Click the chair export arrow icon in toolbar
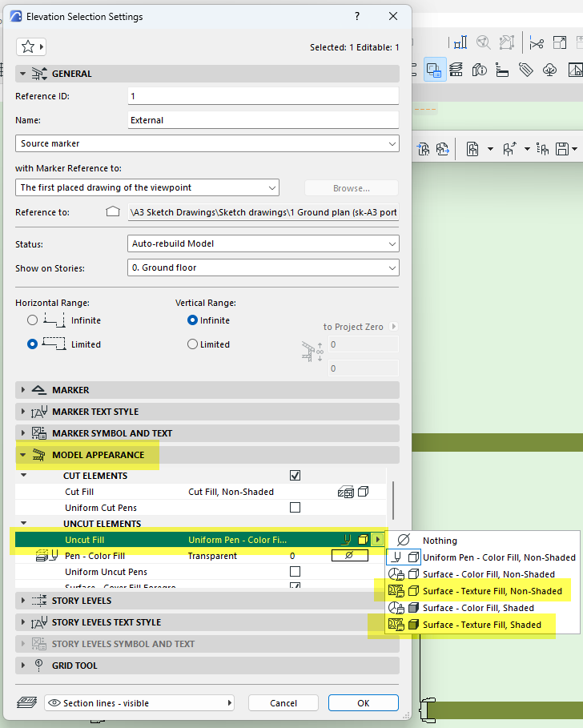583x728 pixels. [x=442, y=149]
